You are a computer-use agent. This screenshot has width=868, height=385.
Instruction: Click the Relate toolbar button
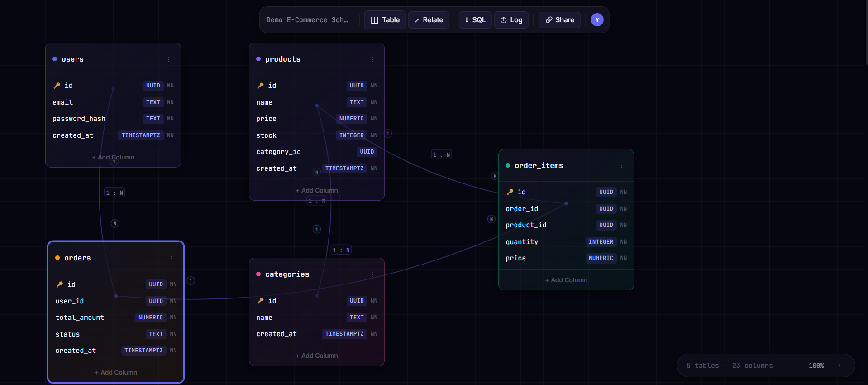point(429,20)
